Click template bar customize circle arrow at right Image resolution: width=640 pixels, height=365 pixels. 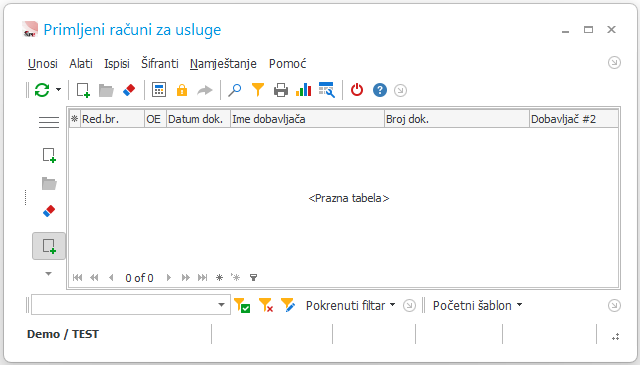614,305
